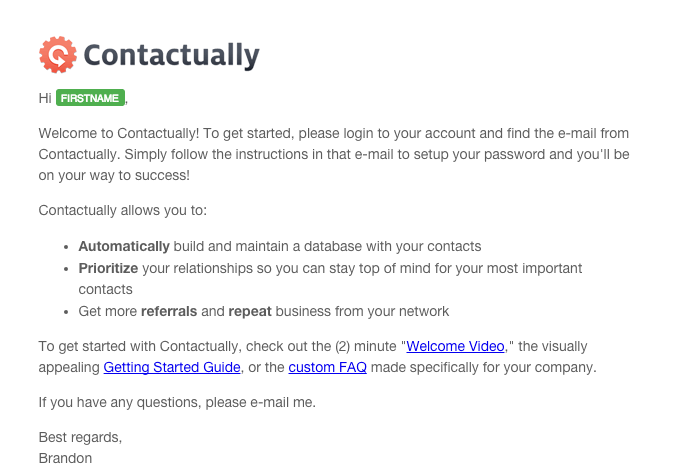Open the Welcome Video link
The image size is (686, 475).
(455, 346)
